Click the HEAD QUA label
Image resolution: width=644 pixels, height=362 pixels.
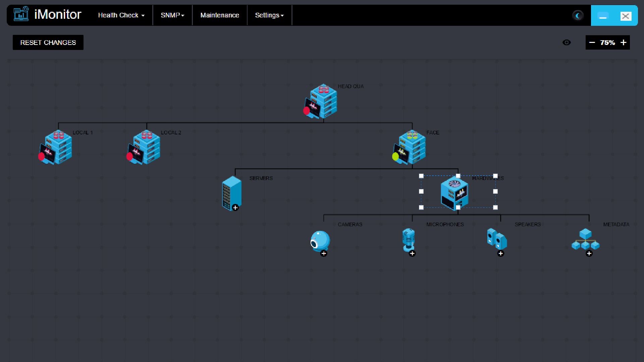pyautogui.click(x=351, y=86)
